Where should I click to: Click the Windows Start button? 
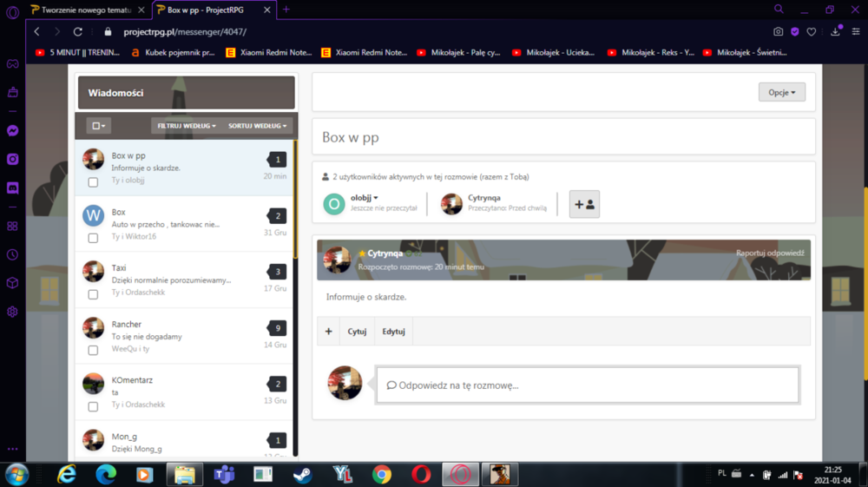17,474
